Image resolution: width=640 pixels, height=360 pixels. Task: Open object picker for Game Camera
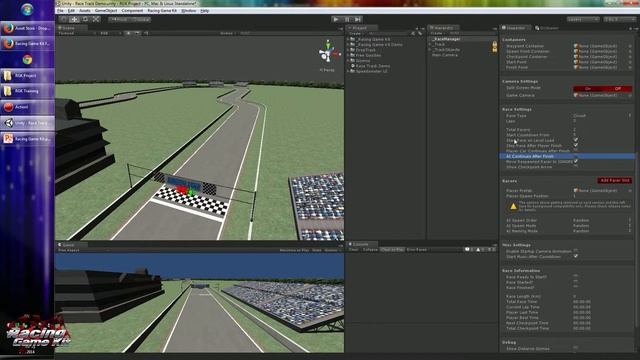click(630, 96)
